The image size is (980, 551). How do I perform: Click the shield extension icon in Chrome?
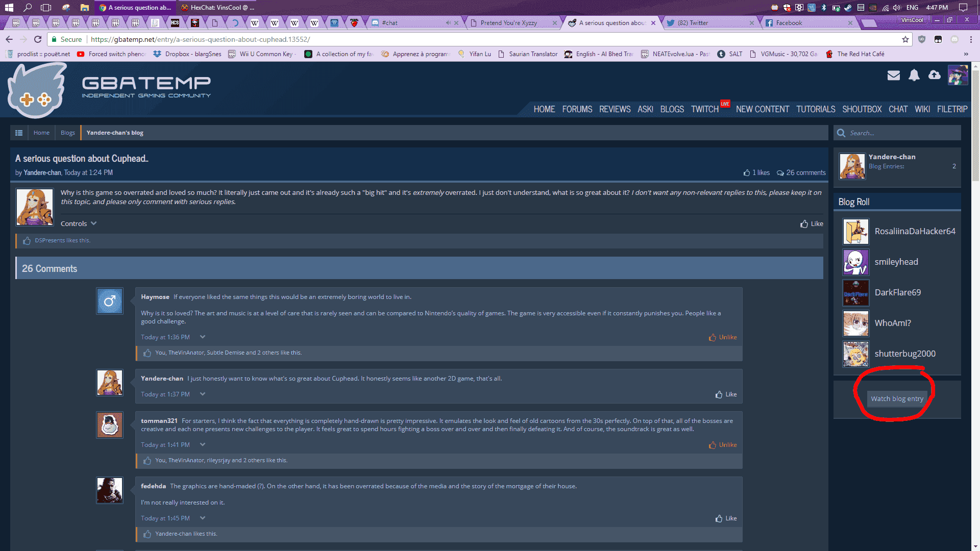click(922, 39)
